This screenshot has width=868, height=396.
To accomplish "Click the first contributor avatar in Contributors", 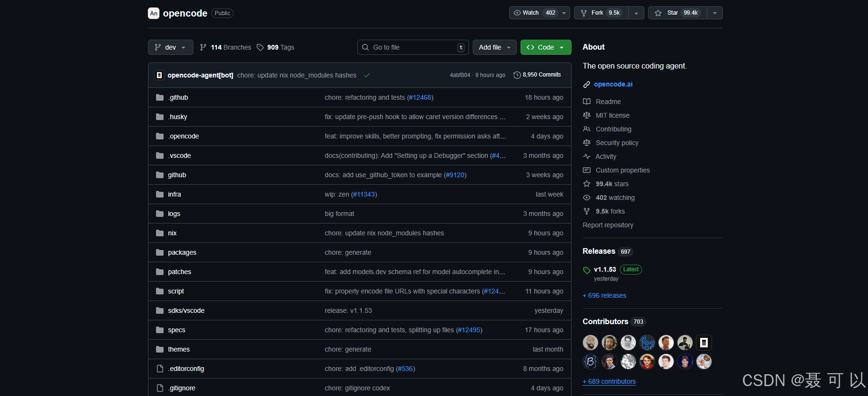I will click(590, 343).
